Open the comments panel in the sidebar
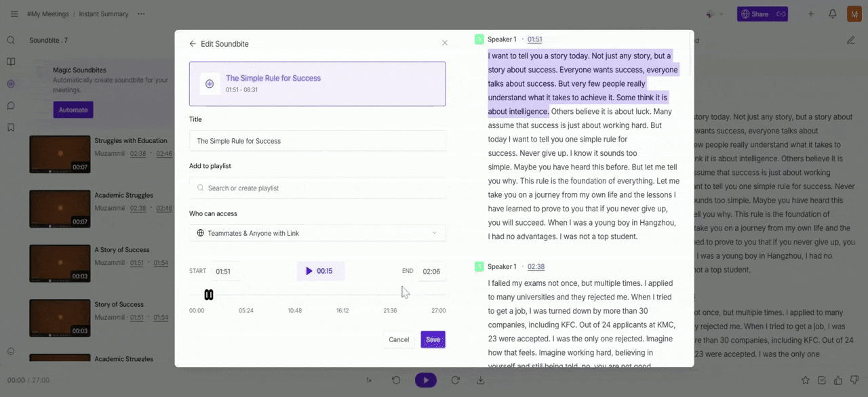 pyautogui.click(x=11, y=106)
